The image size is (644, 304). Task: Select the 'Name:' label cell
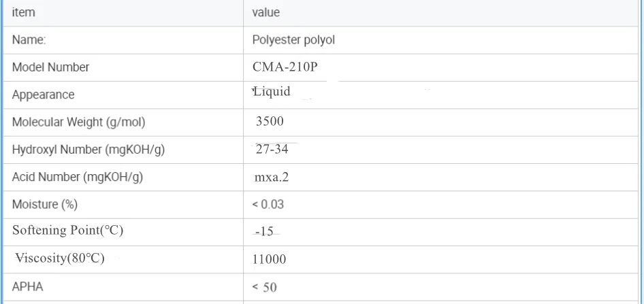[x=29, y=40]
